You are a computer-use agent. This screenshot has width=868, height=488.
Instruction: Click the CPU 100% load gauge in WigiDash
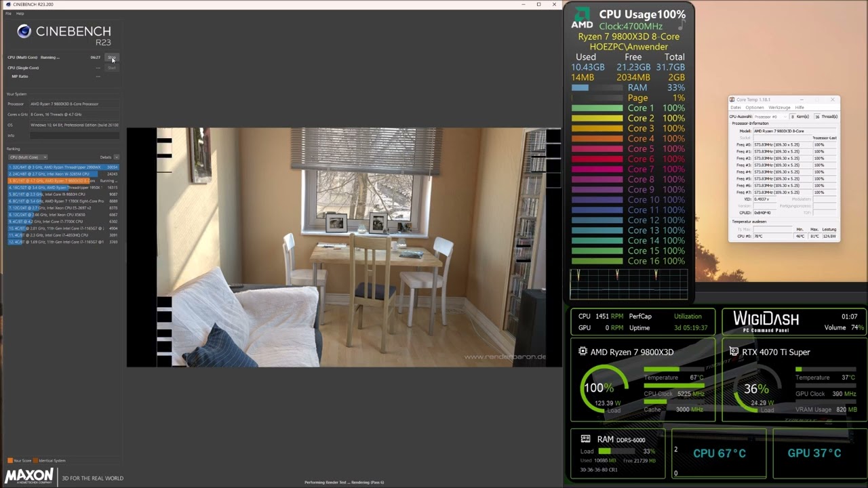[x=604, y=390]
